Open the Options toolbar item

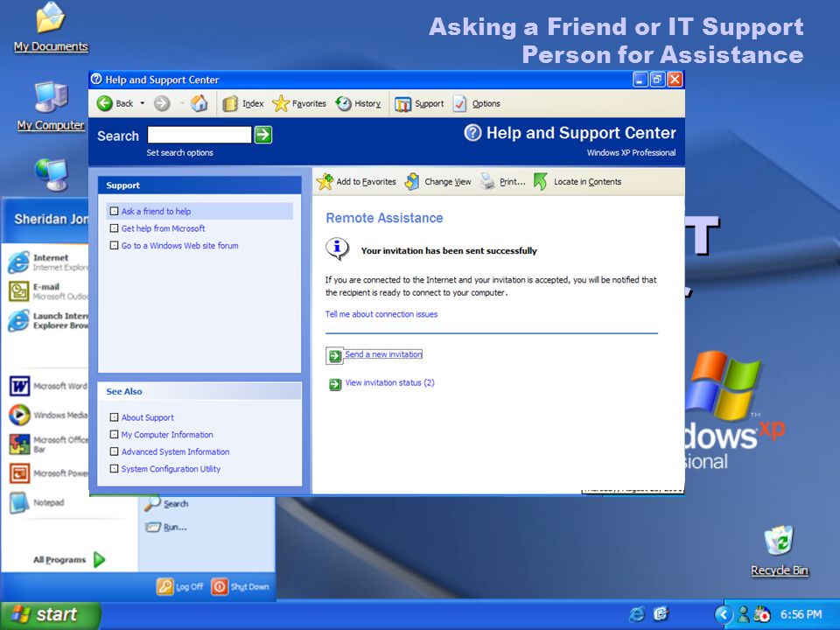[x=476, y=103]
